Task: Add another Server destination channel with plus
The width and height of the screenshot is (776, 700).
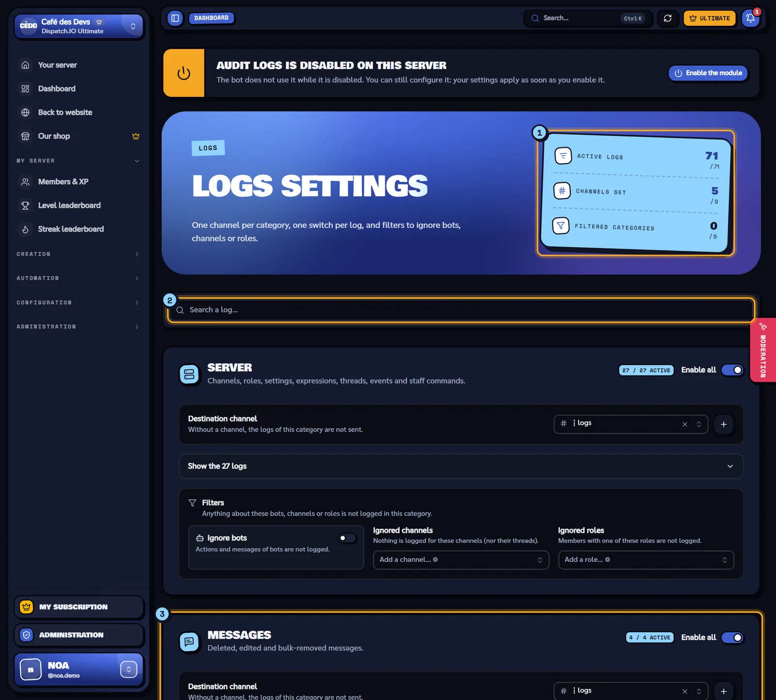Action: 724,424
